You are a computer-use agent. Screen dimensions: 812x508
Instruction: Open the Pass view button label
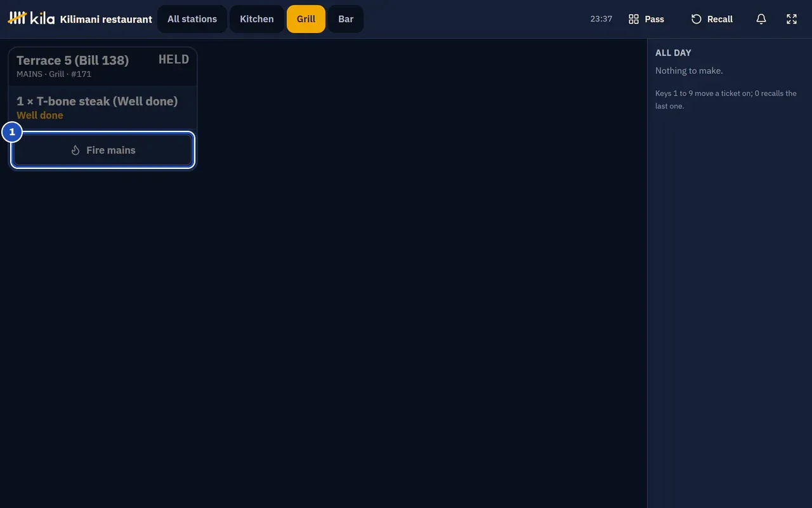coord(655,19)
